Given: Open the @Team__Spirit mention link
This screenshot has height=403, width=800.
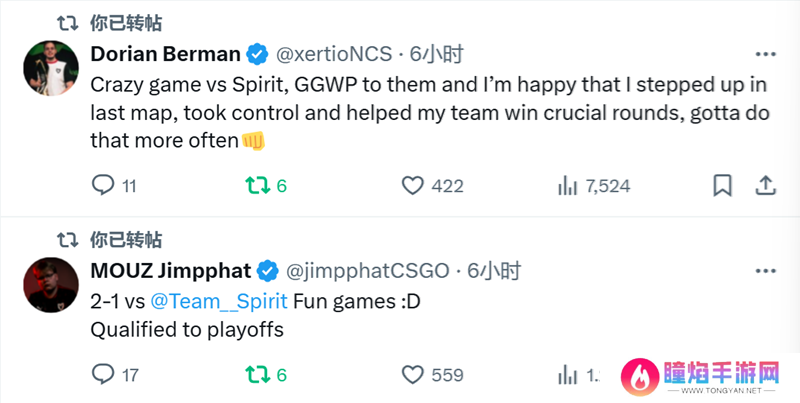Looking at the screenshot, I should (219, 301).
